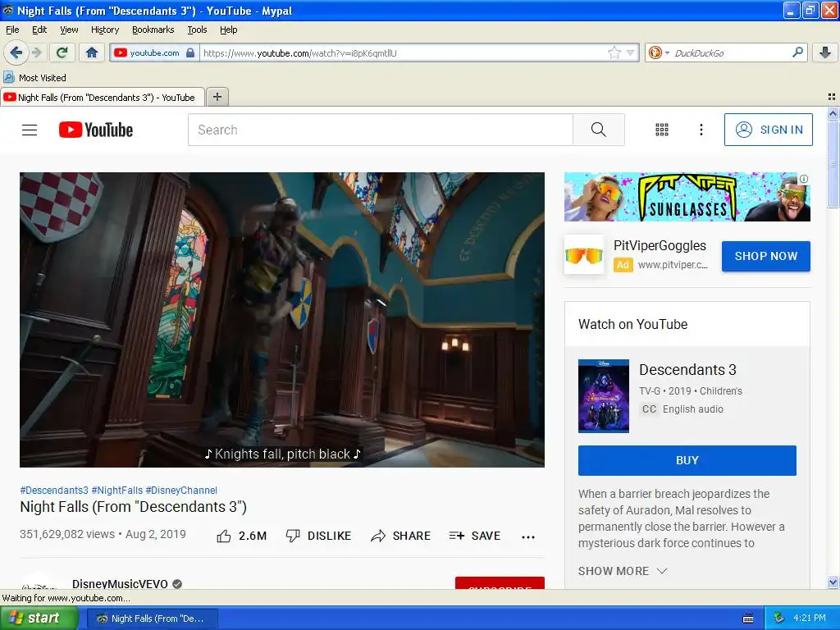Screen dimensions: 840x630
Task: Click the Night Falls taskbar window button
Action: click(x=152, y=619)
